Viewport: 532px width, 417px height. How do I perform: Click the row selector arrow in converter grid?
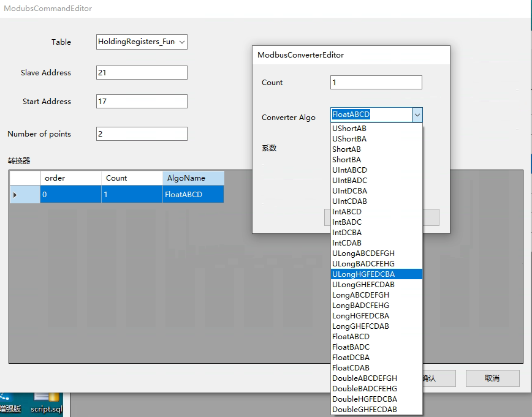15,195
